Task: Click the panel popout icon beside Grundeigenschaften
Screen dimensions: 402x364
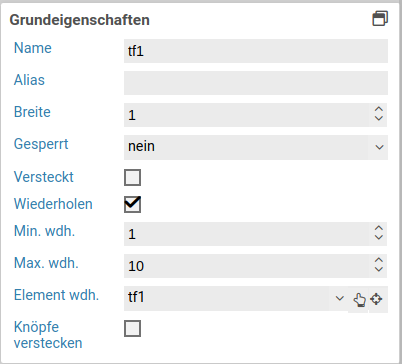Action: [x=380, y=19]
